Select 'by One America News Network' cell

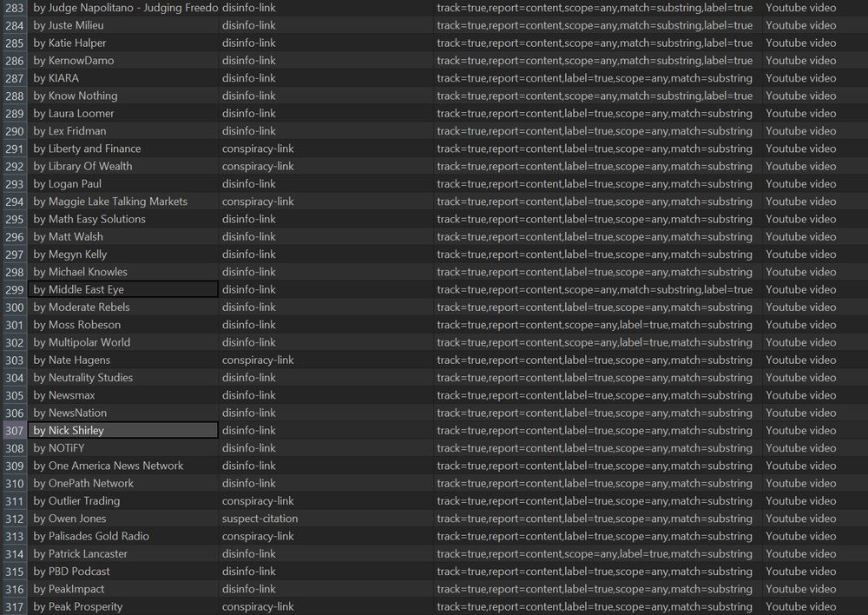coord(123,466)
